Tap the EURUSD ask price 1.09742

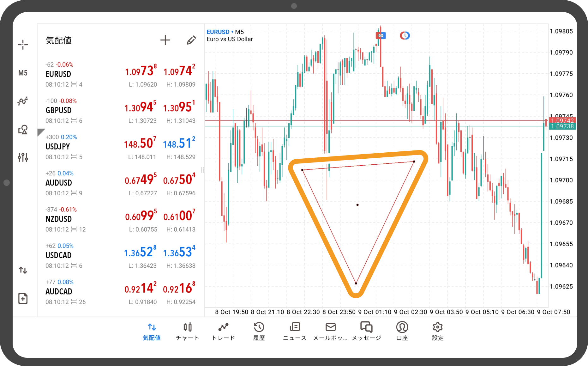(x=179, y=70)
